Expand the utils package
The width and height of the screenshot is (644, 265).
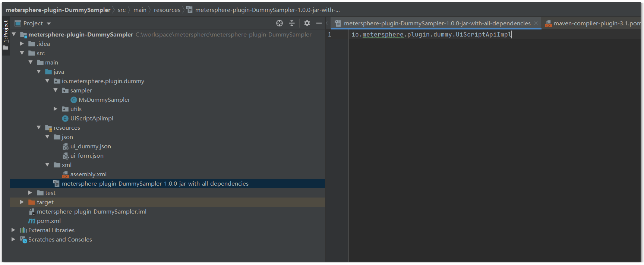tap(56, 109)
